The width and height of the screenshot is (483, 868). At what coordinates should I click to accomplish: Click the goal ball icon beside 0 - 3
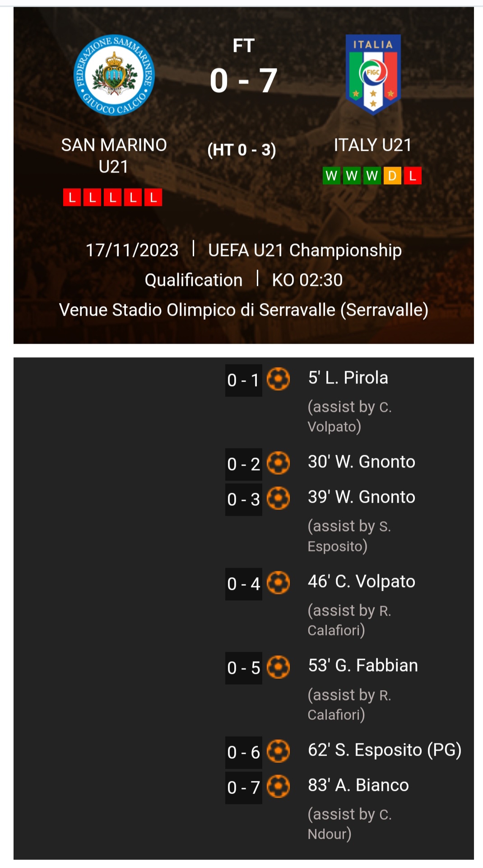click(x=278, y=498)
